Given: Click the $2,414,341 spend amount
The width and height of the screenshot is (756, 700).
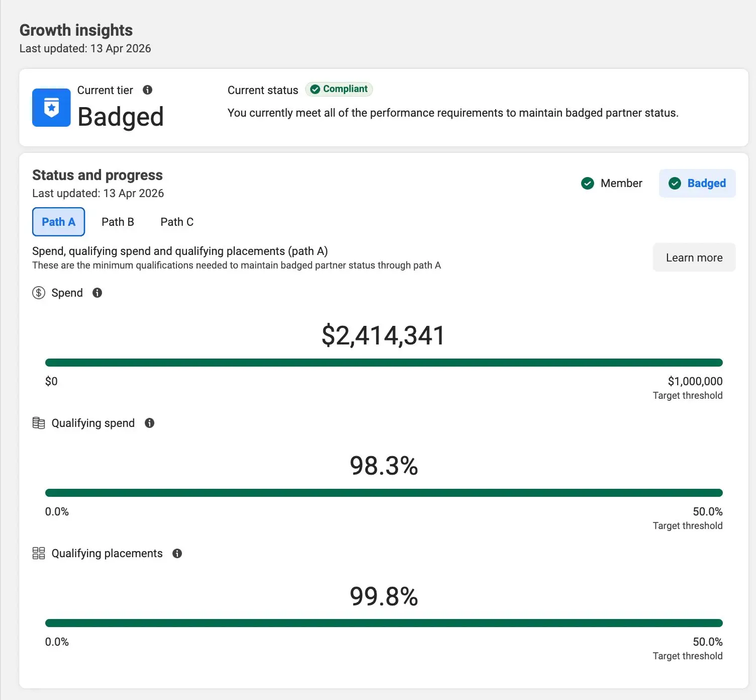Looking at the screenshot, I should (383, 335).
